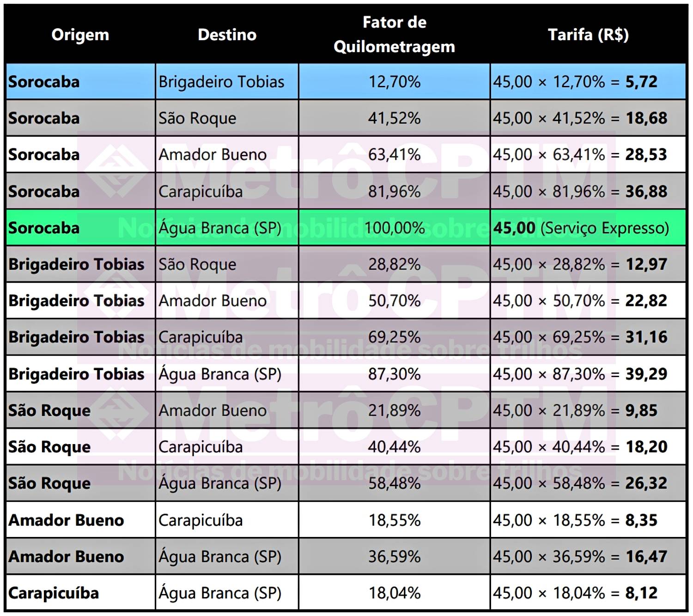The height and width of the screenshot is (616, 693).
Task: Select the fare 22,82 cell
Action: (588, 301)
